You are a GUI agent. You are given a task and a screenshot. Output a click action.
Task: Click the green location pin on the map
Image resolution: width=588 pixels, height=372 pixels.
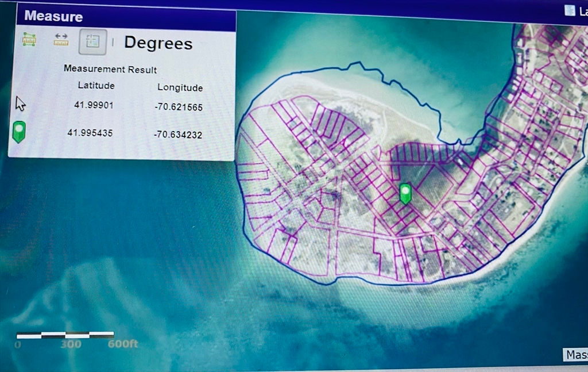405,193
